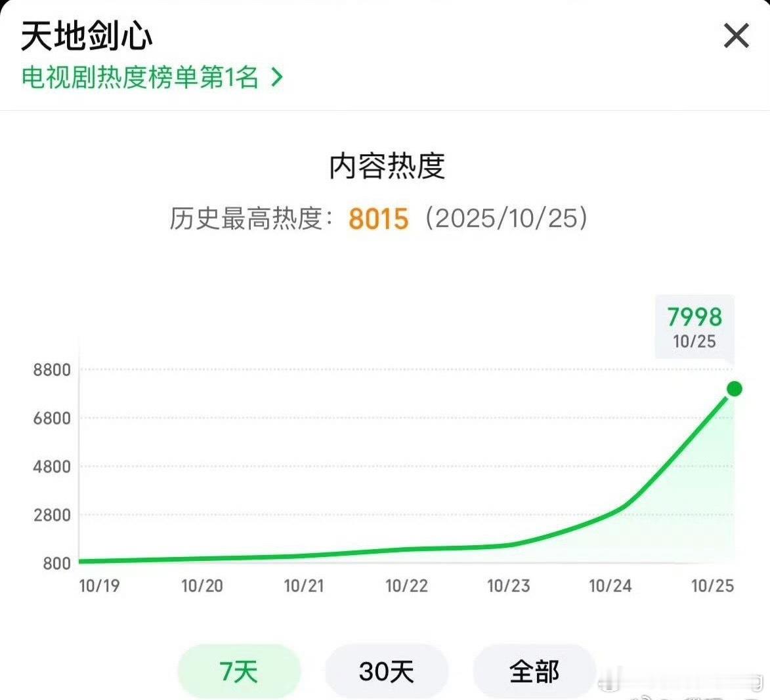The width and height of the screenshot is (770, 700).
Task: Click the 6800 y-axis label
Action: (52, 419)
